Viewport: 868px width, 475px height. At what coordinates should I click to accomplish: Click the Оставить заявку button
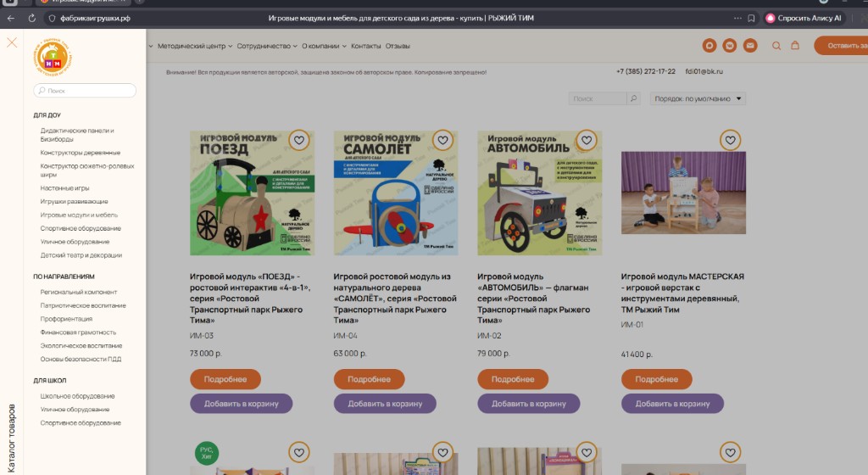tap(842, 46)
